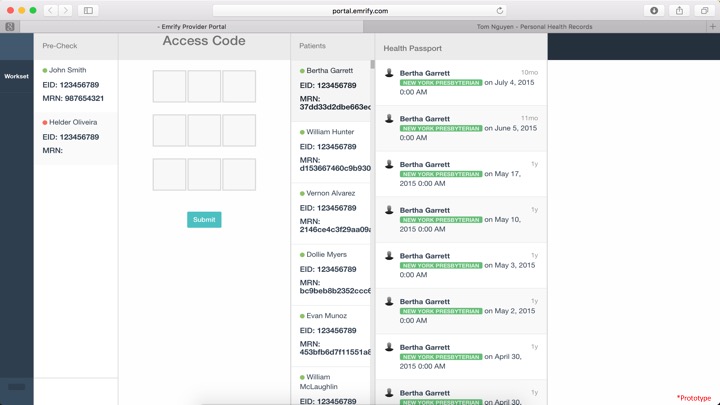Screen dimensions: 720x405
Task: Open the May 2, 2015 Health Passport record
Action: [461, 311]
